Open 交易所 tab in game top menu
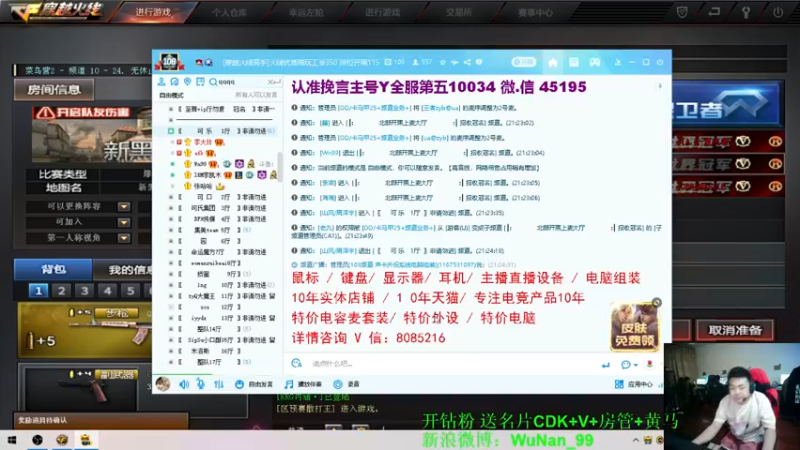The image size is (800, 450). (x=459, y=12)
